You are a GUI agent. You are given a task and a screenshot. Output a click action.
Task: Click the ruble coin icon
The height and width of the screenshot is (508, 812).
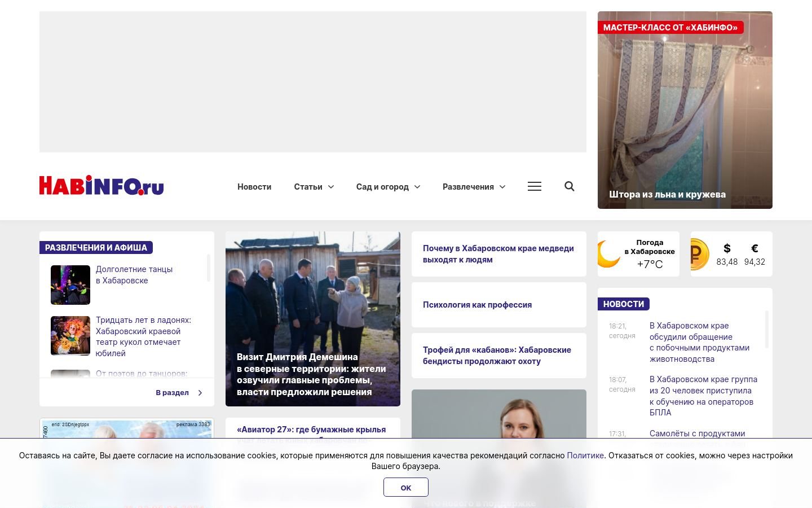pos(699,254)
